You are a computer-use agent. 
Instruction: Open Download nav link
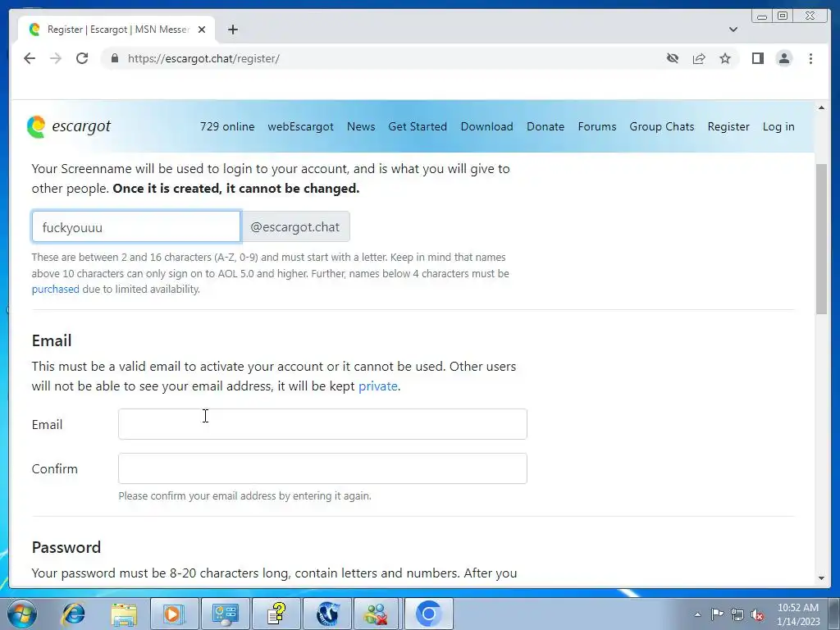click(x=487, y=127)
